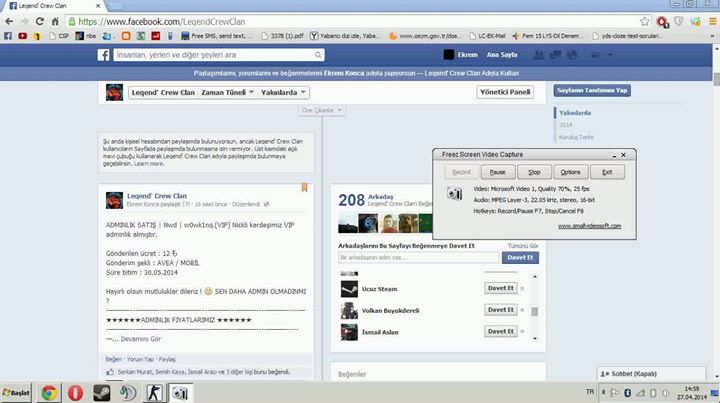Remove Ucuz Steam from invite suggestions
Viewport: 720px width, 403px height.
click(x=522, y=289)
